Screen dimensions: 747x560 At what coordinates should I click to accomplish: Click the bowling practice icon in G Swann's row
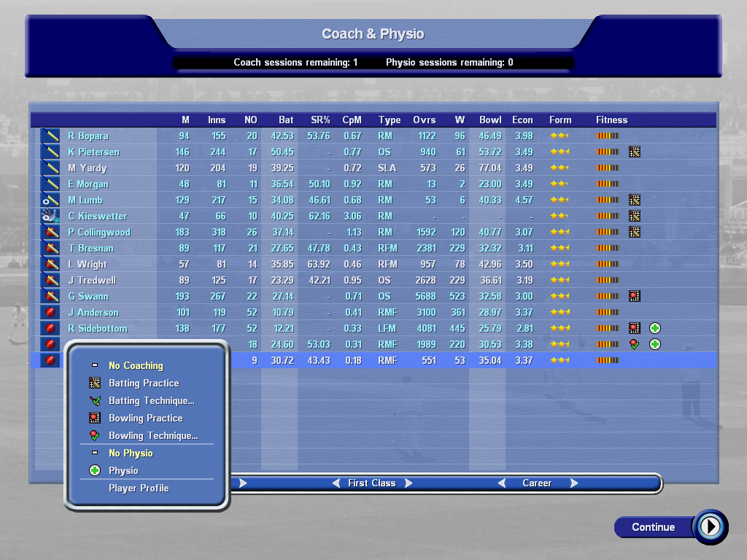[634, 296]
